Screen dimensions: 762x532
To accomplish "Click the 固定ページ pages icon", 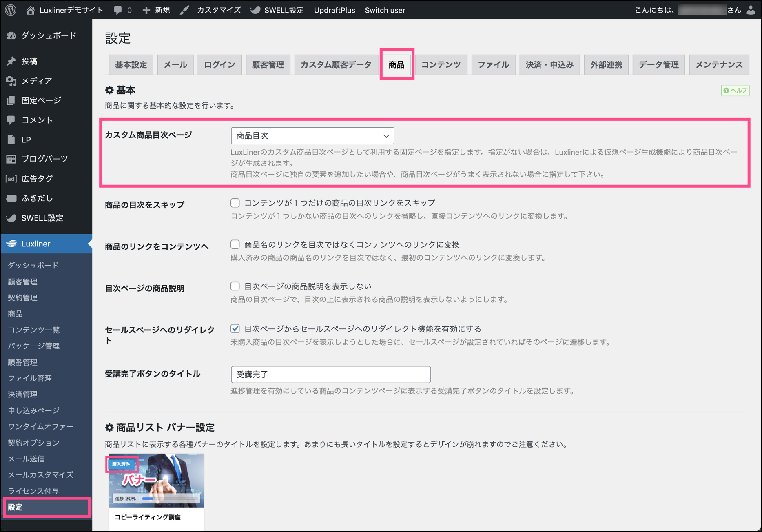I will [x=11, y=100].
